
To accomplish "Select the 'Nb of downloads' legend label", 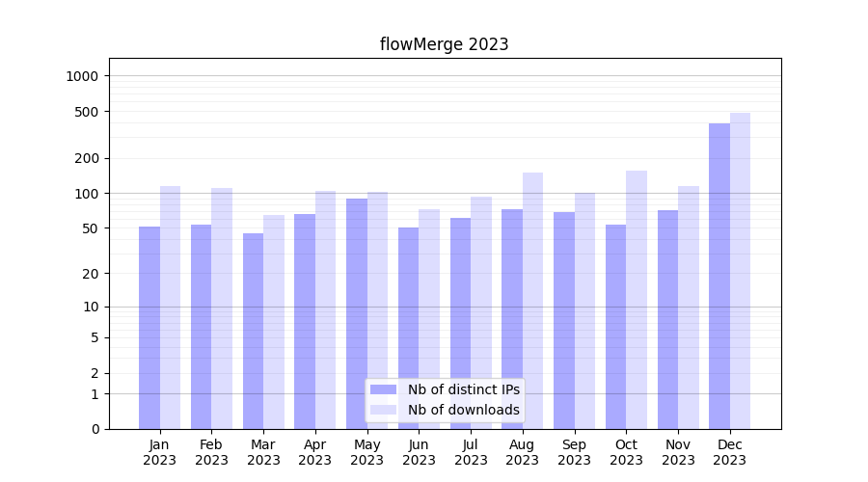I will click(x=463, y=410).
